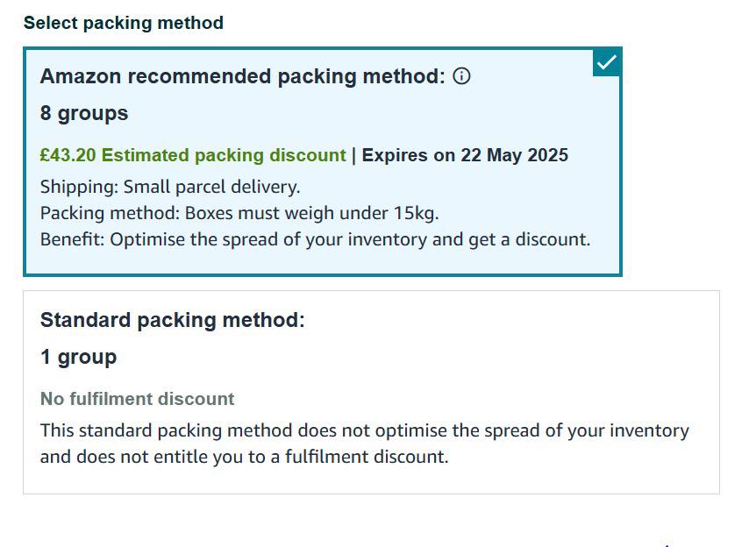756x547 pixels.
Task: Select the Amazon recommended packing method card
Action: pyautogui.click(x=323, y=162)
